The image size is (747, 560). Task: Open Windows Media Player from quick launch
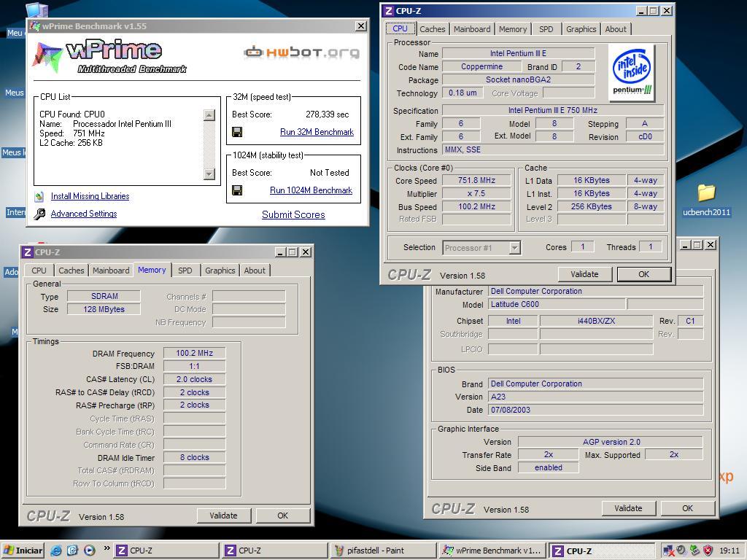tap(89, 551)
